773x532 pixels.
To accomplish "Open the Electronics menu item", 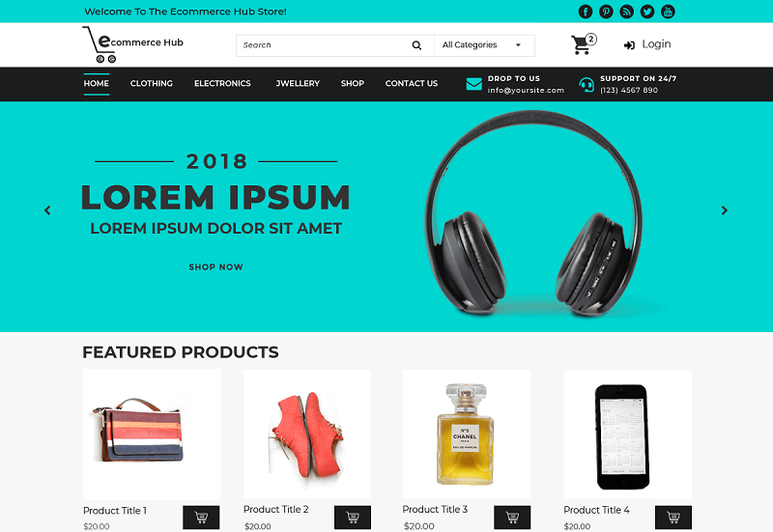I will tap(222, 83).
